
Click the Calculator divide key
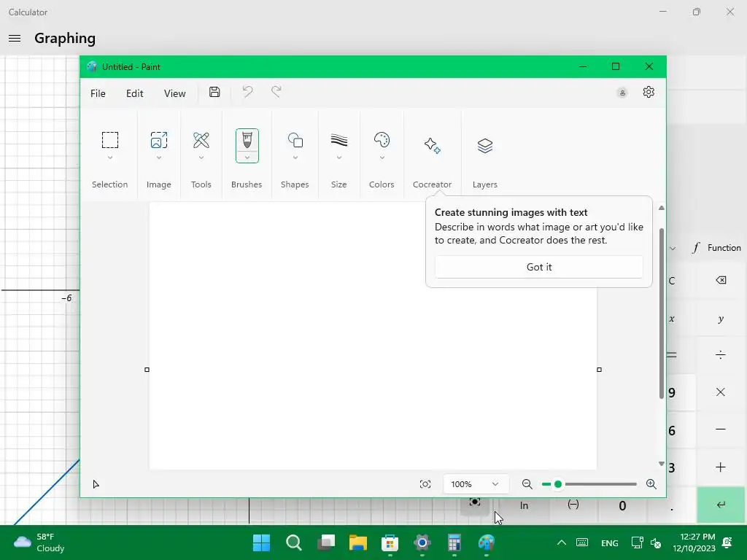(x=721, y=354)
